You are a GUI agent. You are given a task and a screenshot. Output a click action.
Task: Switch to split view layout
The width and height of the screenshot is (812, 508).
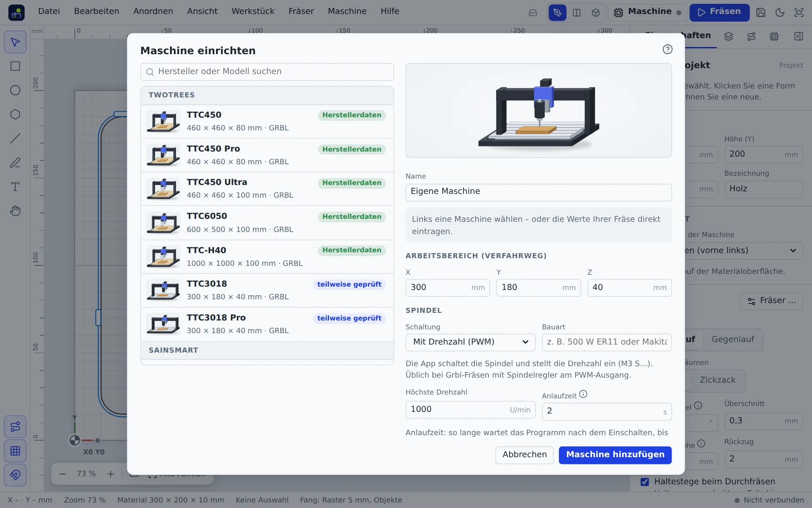[x=576, y=13]
